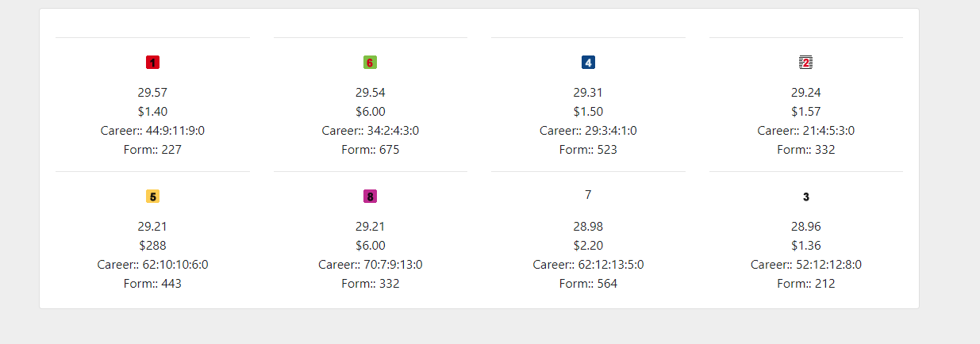The height and width of the screenshot is (344, 980).
Task: Select the striped box 2 rug icon
Action: (x=805, y=62)
